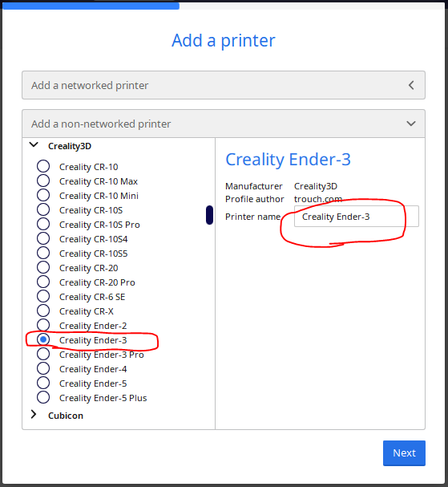
Task: Click the Printer name text field
Action: point(357,216)
